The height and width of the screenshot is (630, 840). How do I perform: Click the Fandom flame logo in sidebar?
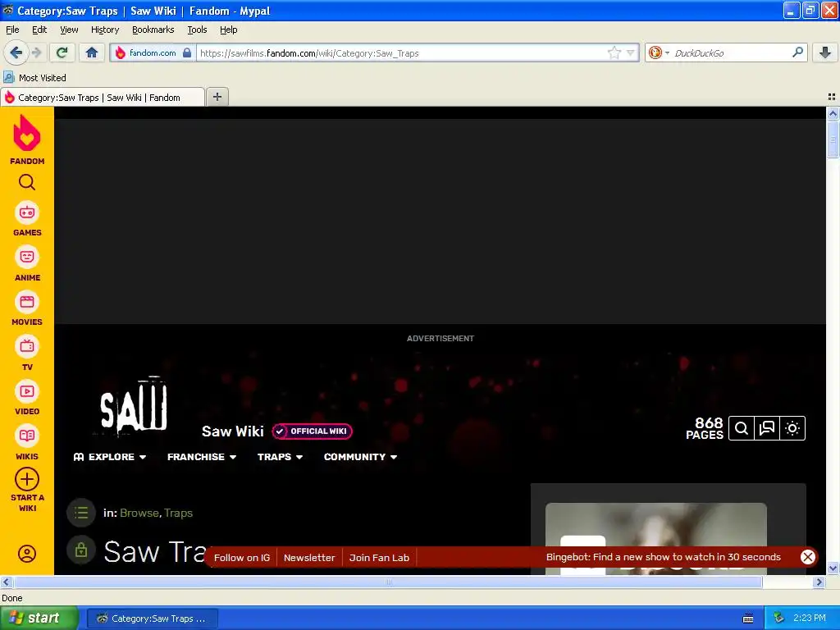point(27,134)
